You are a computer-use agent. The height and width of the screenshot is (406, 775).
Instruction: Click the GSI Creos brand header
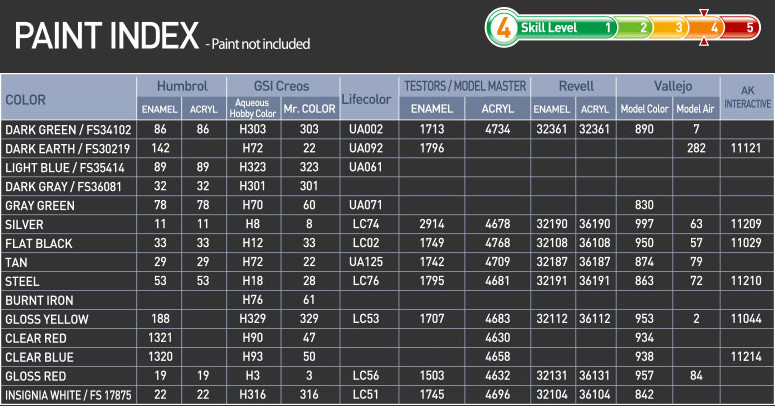(x=282, y=86)
